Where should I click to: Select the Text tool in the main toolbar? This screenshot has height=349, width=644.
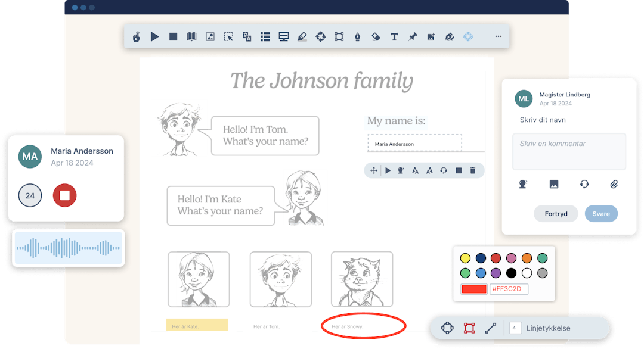(x=394, y=36)
